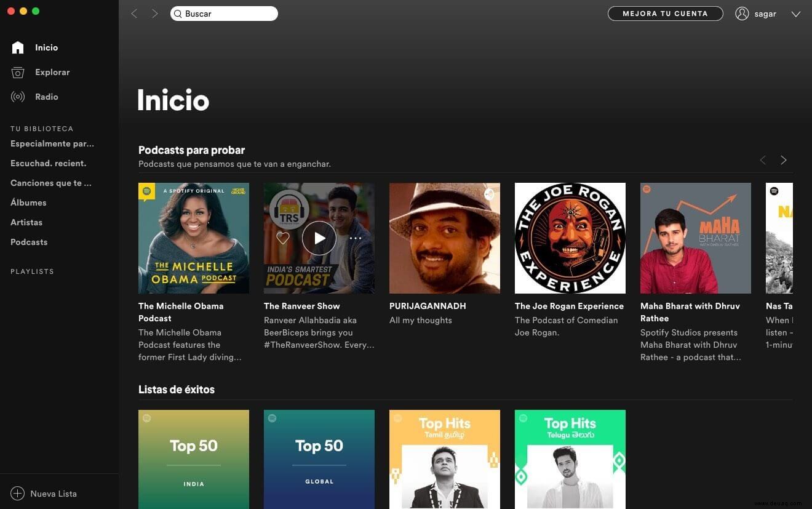Click Spotify logo on Top Hits Telugu cover
The image size is (812, 509).
tap(523, 419)
